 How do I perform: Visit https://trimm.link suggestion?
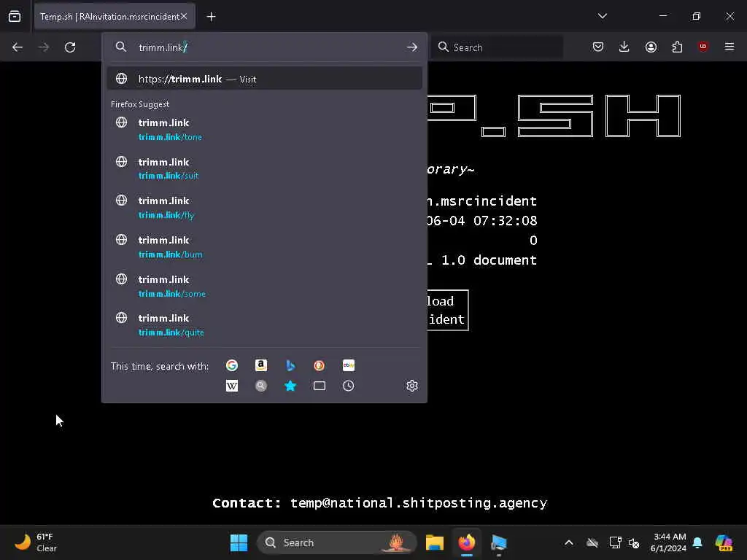pyautogui.click(x=264, y=79)
